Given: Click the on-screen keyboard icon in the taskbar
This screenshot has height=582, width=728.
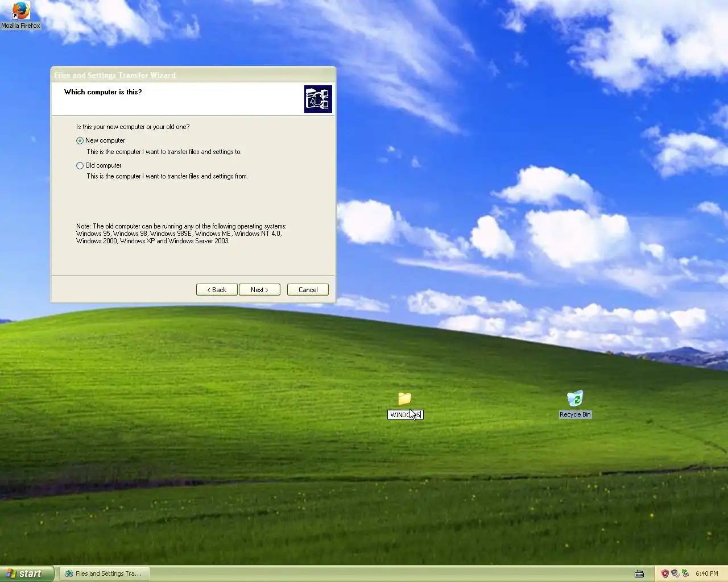Looking at the screenshot, I should tap(639, 573).
